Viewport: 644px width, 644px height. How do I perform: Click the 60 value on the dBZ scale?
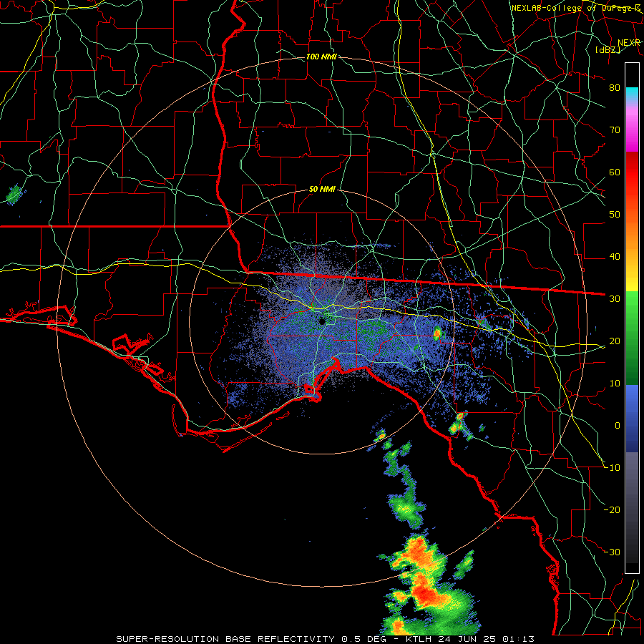point(615,172)
